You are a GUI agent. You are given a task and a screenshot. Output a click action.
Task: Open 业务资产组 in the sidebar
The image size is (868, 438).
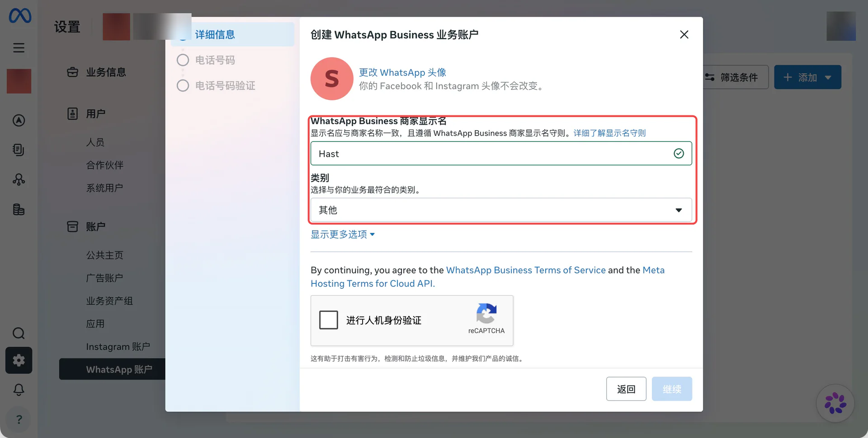coord(109,301)
